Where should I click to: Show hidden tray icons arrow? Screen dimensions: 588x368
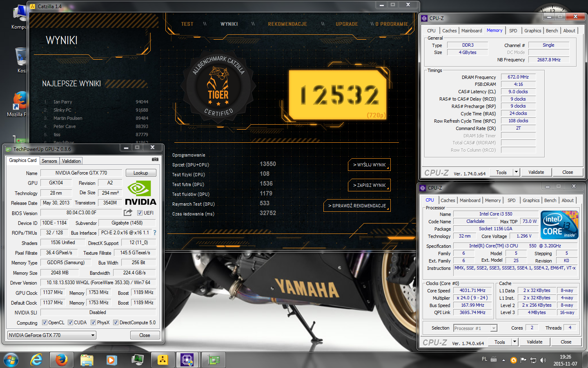click(503, 360)
